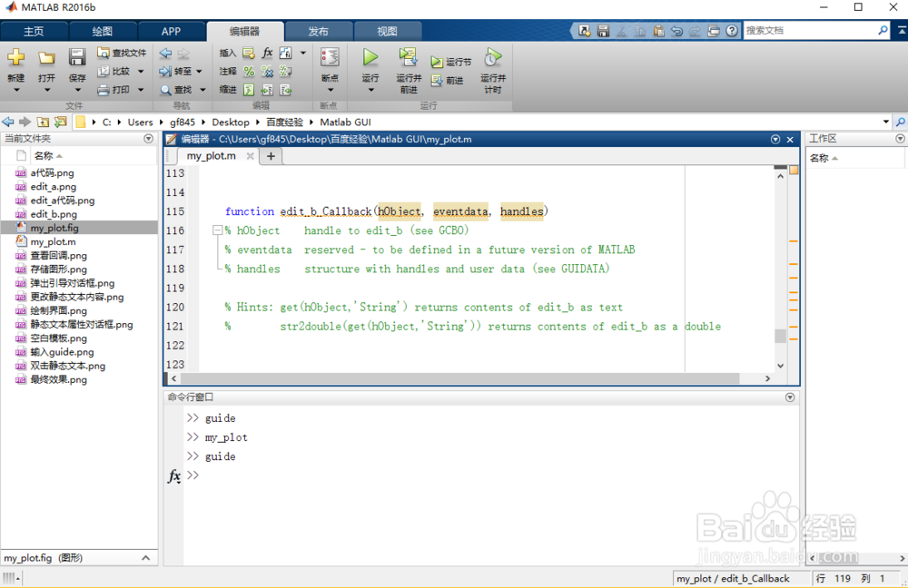Click the undo icon in quick access toolbar
This screenshot has height=588, width=908.
(676, 31)
